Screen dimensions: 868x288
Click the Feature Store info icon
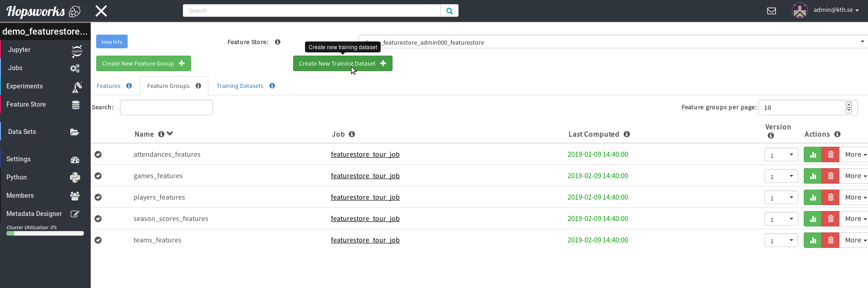coord(278,42)
